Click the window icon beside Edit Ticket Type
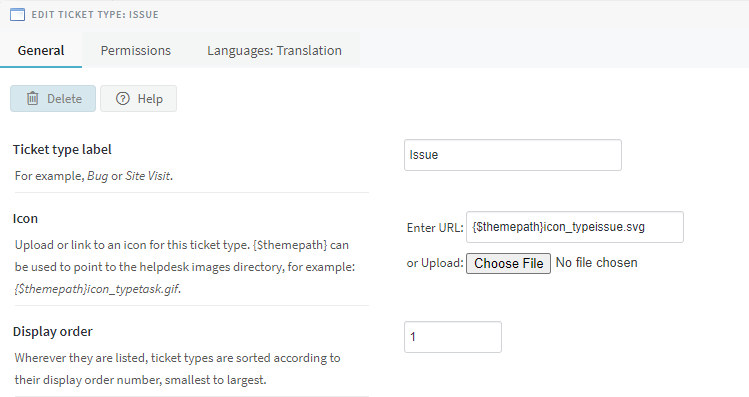Screen dimensions: 749x397 (17, 15)
